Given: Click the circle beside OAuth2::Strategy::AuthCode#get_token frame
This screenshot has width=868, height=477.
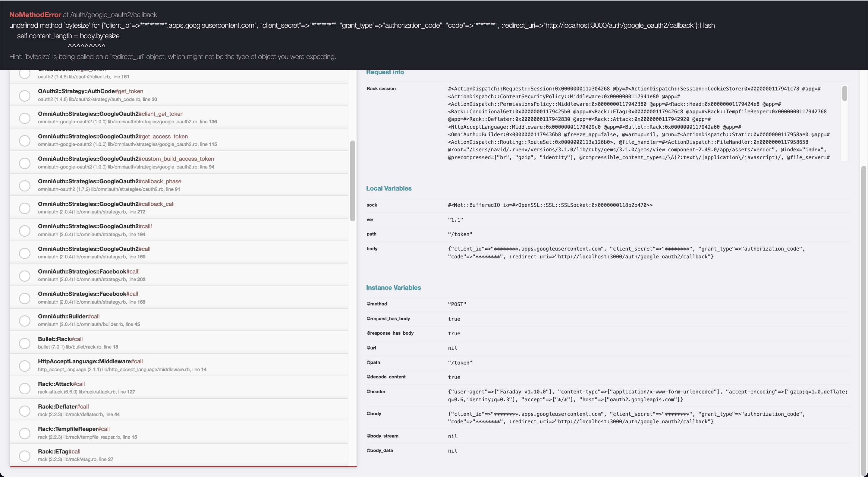Looking at the screenshot, I should (x=25, y=95).
